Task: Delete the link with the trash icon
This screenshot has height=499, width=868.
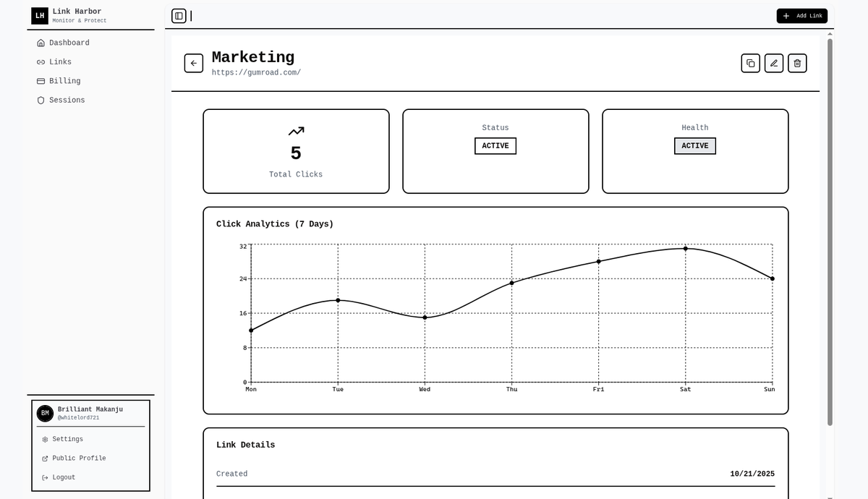Action: click(797, 63)
